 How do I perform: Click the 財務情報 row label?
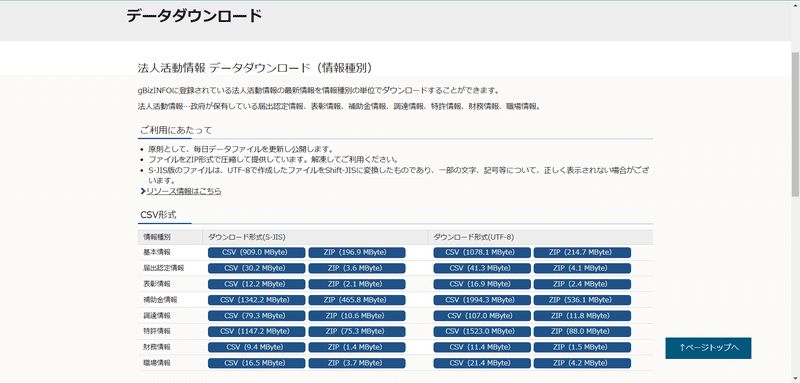pos(157,347)
